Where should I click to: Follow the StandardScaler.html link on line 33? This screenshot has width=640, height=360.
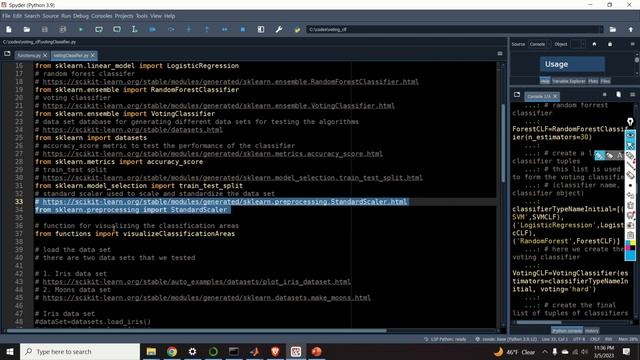(225, 202)
